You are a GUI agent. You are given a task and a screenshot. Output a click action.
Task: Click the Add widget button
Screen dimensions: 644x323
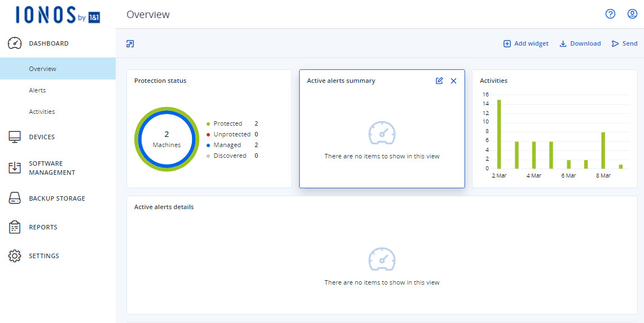coord(525,43)
